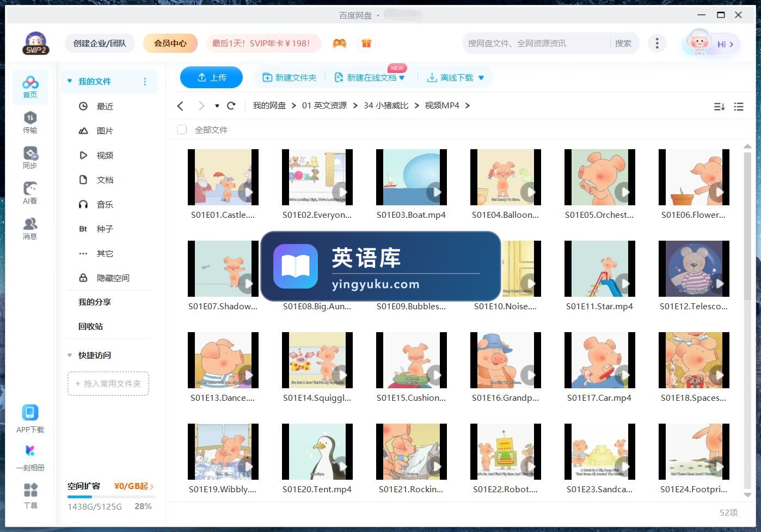Open 我的文件 three-dot options

[x=145, y=82]
